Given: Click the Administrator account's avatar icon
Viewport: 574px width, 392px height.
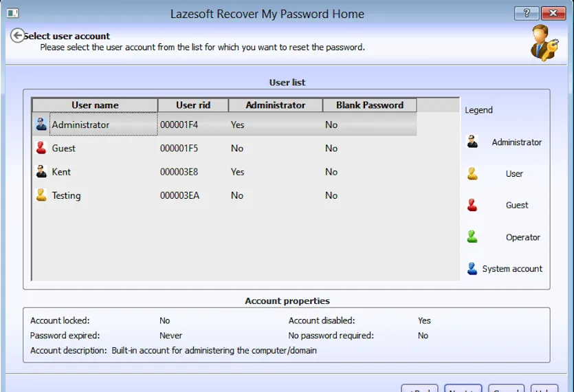Looking at the screenshot, I should pyautogui.click(x=41, y=124).
